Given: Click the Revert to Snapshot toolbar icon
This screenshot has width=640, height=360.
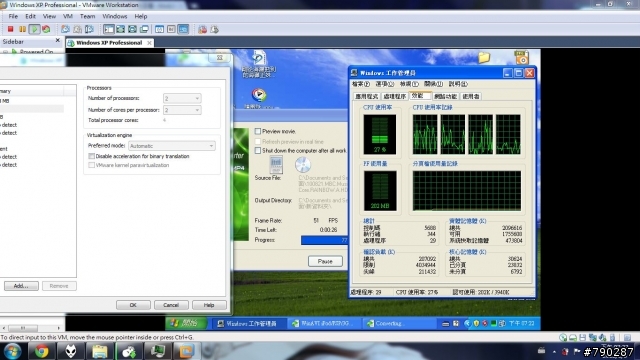Looking at the screenshot, I should [x=77, y=29].
